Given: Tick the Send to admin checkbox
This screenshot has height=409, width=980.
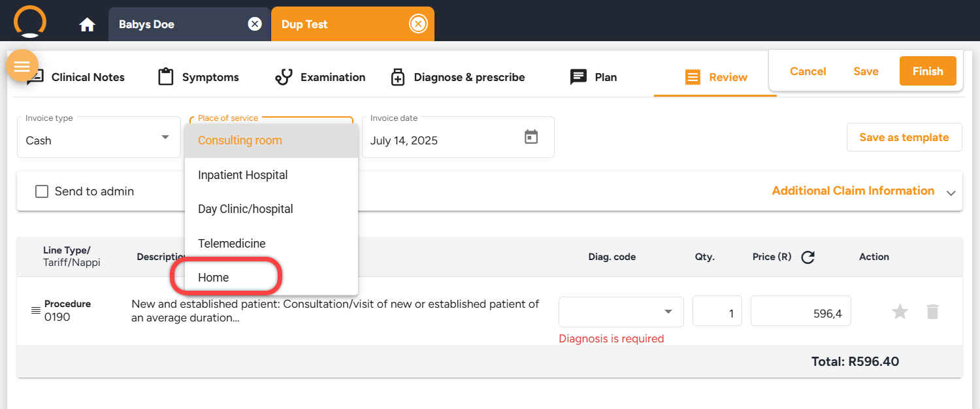Looking at the screenshot, I should pos(42,191).
